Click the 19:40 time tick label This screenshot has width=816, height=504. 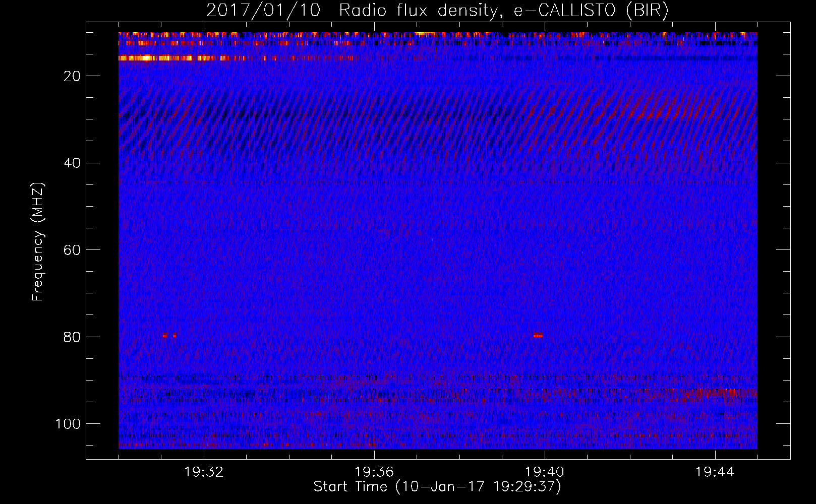(545, 472)
